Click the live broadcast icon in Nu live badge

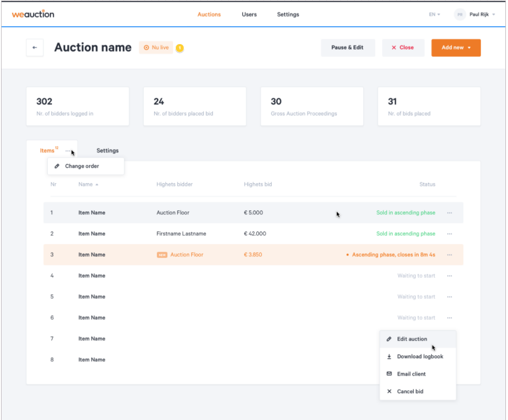146,47
